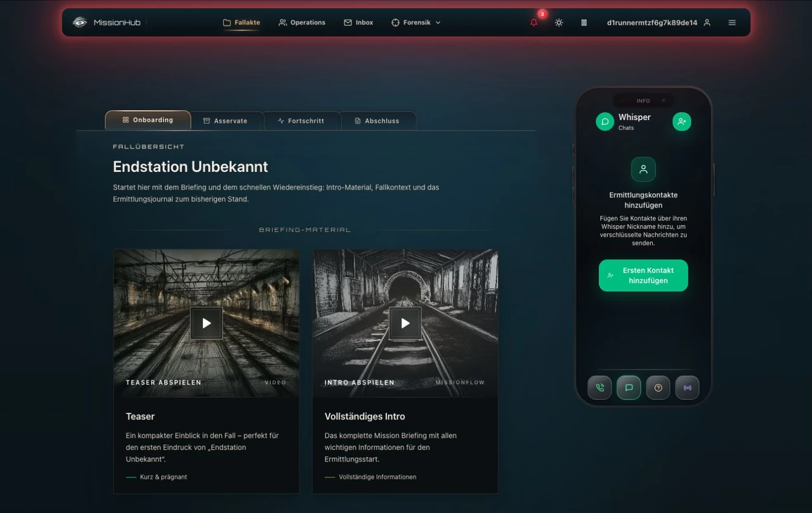The width and height of the screenshot is (812, 513).
Task: Open the user profile icon
Action: click(707, 22)
